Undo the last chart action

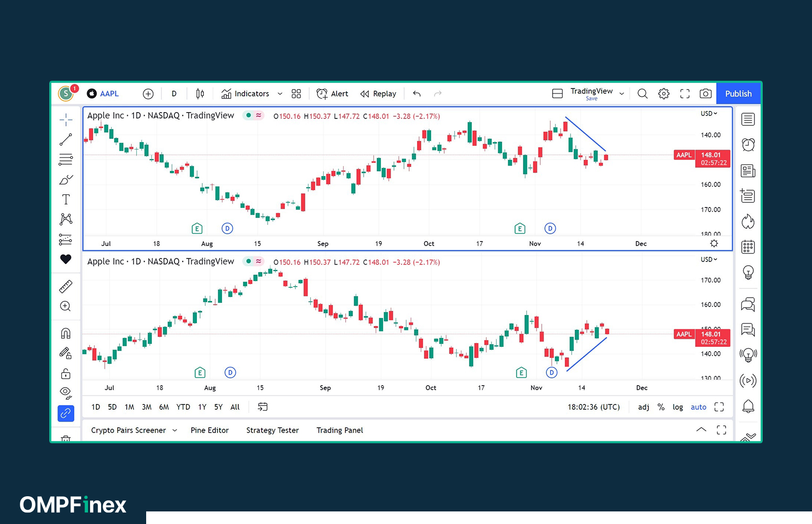417,94
